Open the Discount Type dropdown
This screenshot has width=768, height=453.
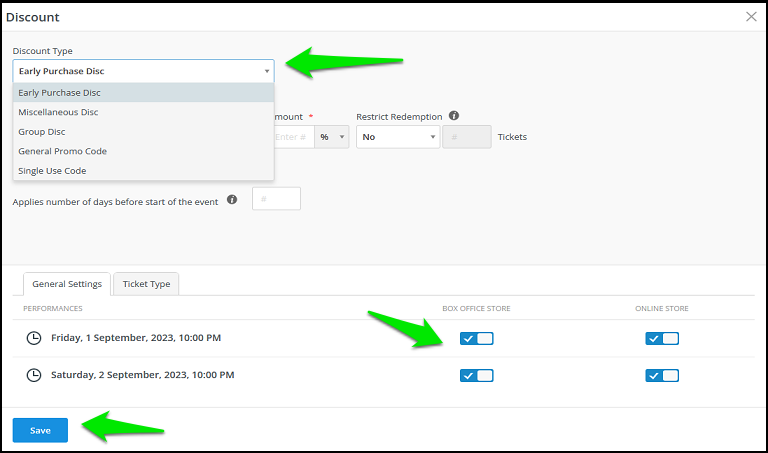coord(143,71)
